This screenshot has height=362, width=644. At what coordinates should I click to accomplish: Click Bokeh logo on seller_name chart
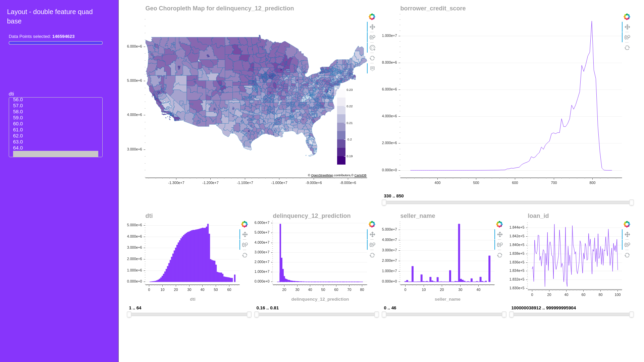[499, 224]
